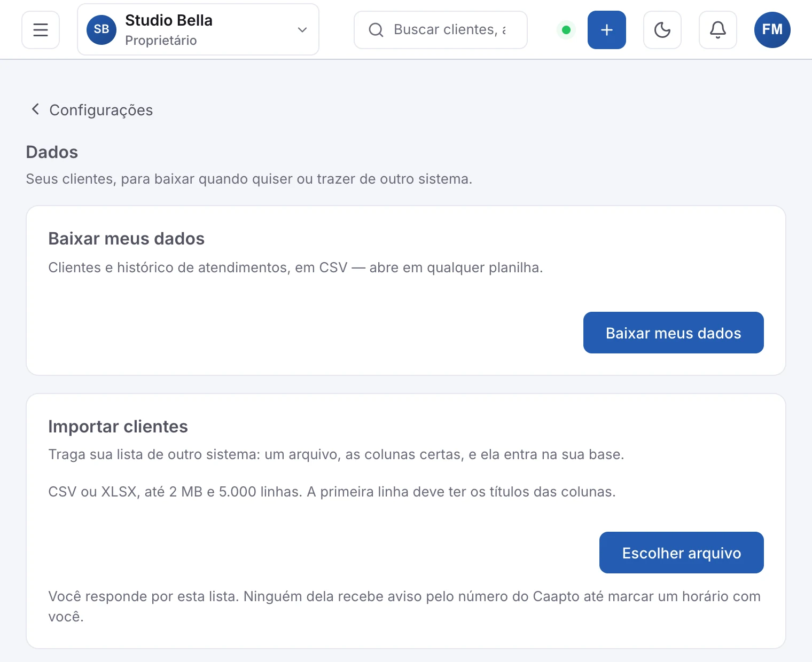
Task: Select the Importar clientes card title
Action: (118, 427)
